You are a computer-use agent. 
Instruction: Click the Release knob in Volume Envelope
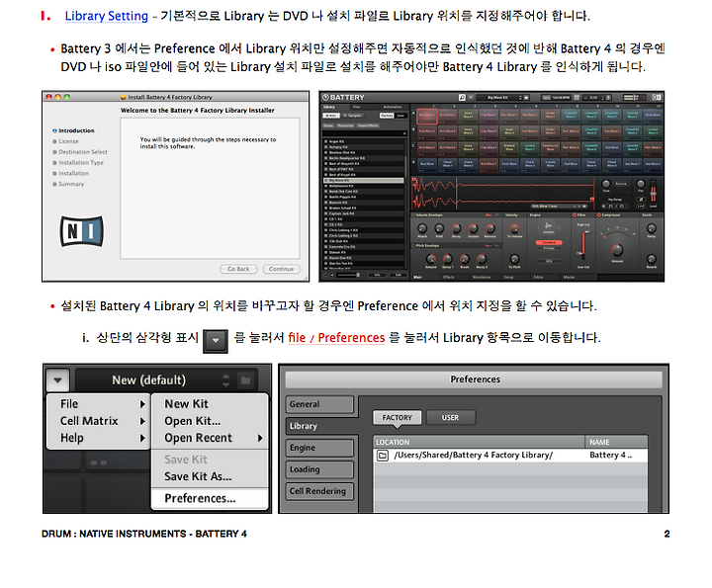click(490, 228)
